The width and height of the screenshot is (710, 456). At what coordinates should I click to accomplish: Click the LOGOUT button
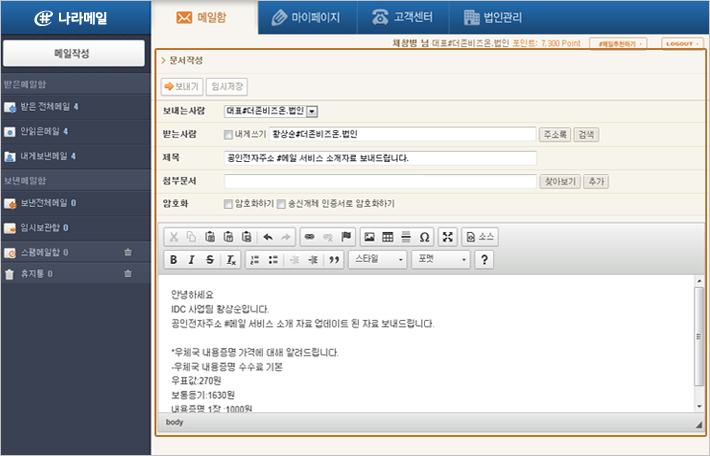tap(682, 43)
